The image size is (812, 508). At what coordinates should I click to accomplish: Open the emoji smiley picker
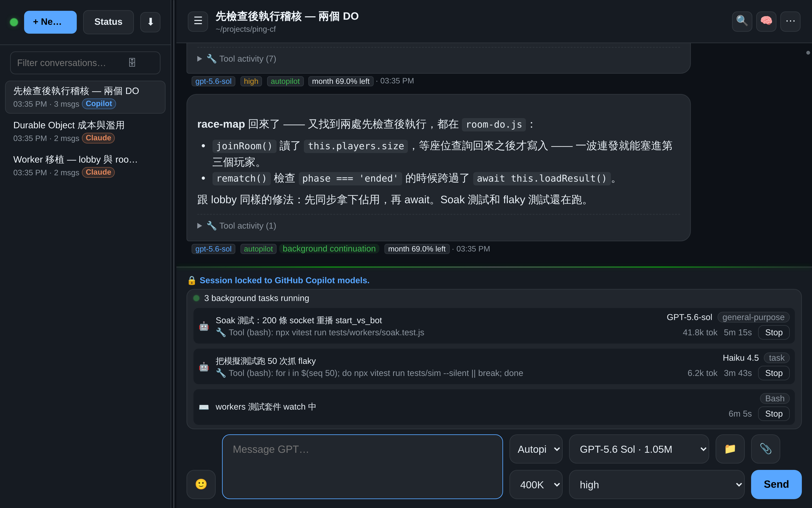pos(201,484)
